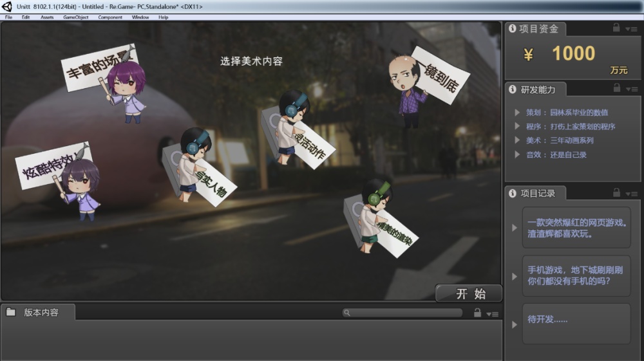Toggle the lock on 版本内容 panel

pos(477,313)
